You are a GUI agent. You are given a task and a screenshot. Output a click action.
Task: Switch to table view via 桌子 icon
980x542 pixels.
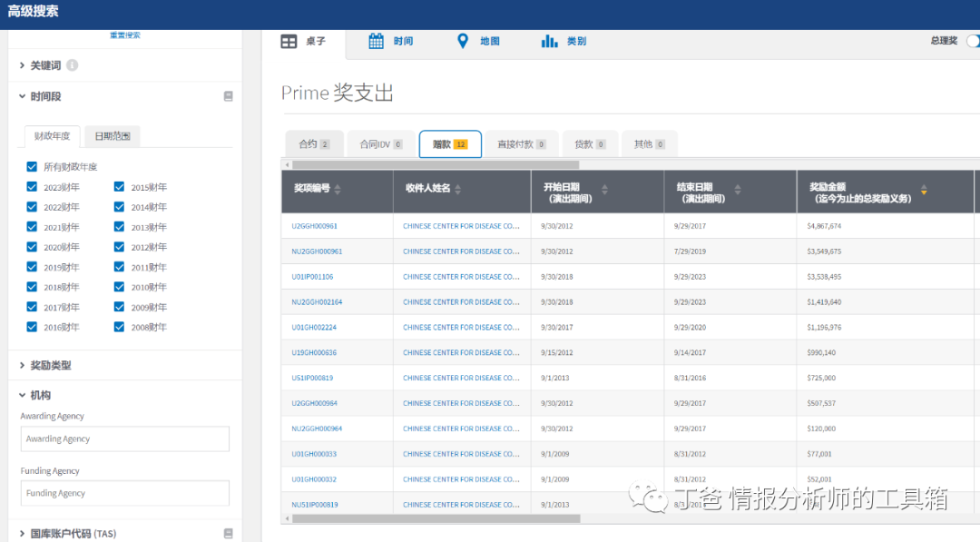pyautogui.click(x=289, y=41)
